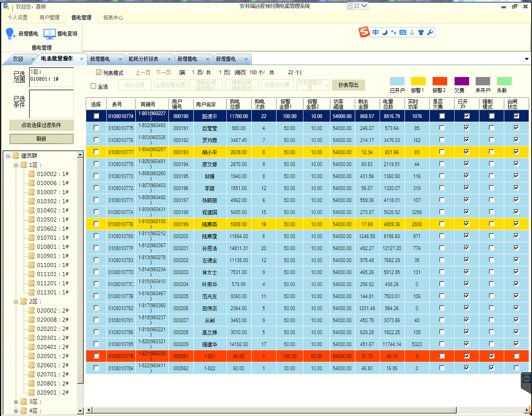Open the 报表中心 menu tab
This screenshot has width=532, height=416.
pos(113,17)
